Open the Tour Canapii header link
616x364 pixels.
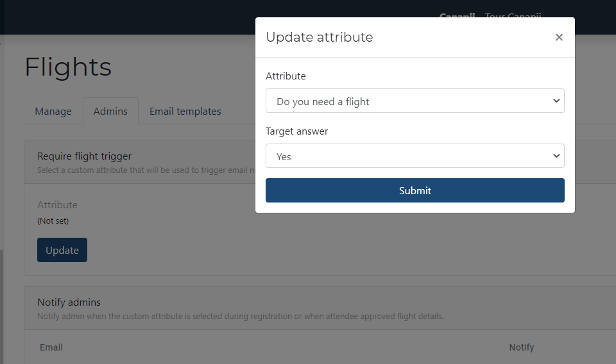point(513,16)
